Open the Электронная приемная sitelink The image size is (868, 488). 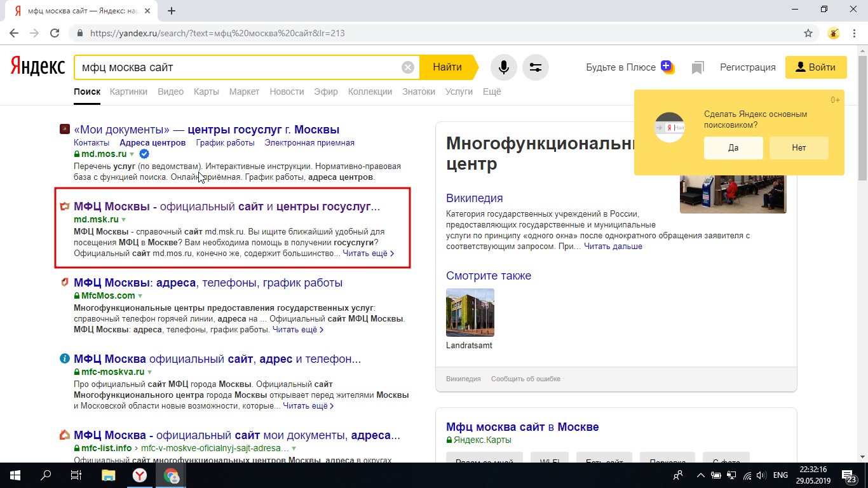click(309, 143)
